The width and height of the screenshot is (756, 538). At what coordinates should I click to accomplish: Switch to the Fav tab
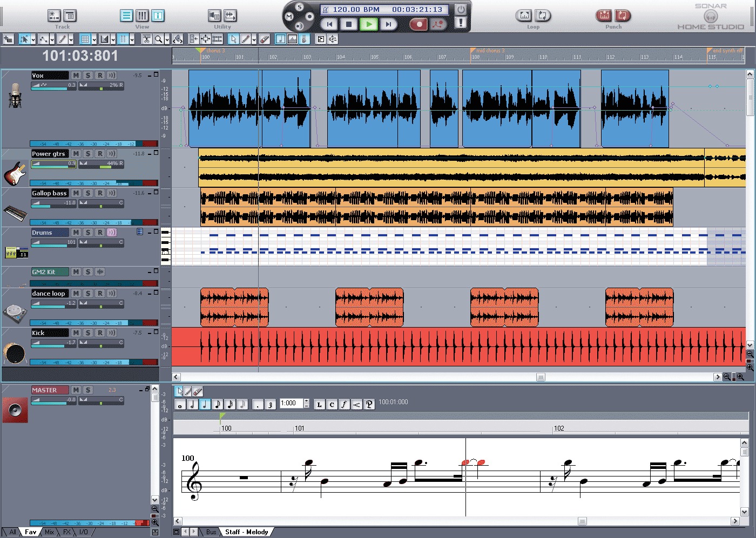pos(31,532)
